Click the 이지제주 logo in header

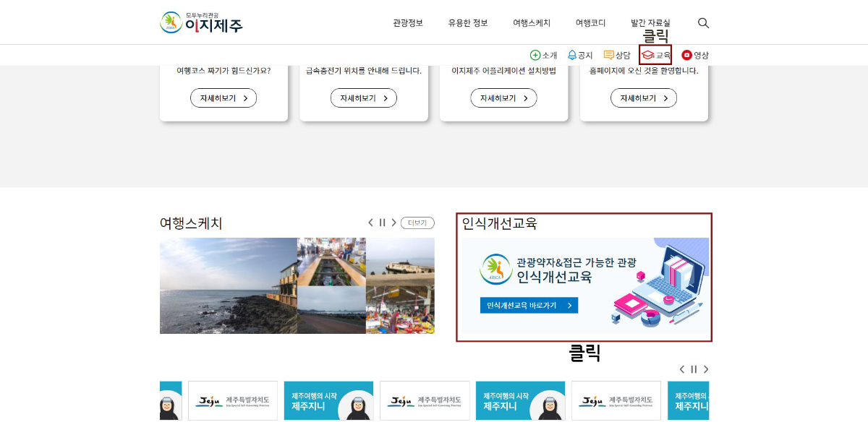tap(202, 22)
